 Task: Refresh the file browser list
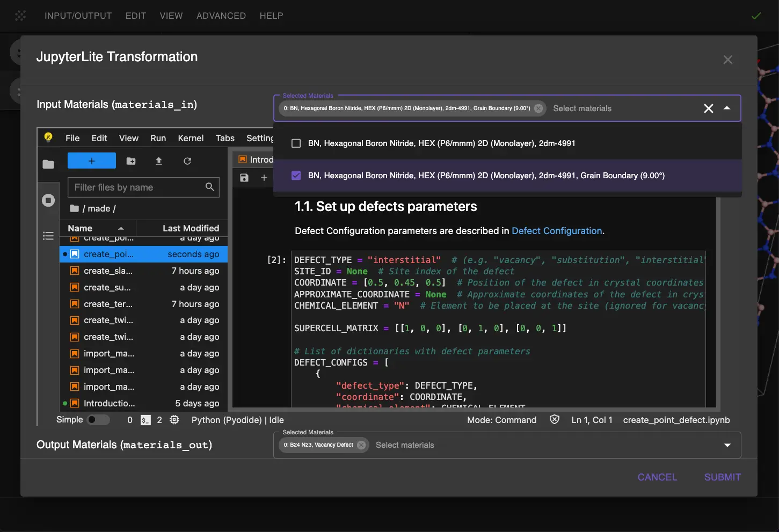click(187, 161)
